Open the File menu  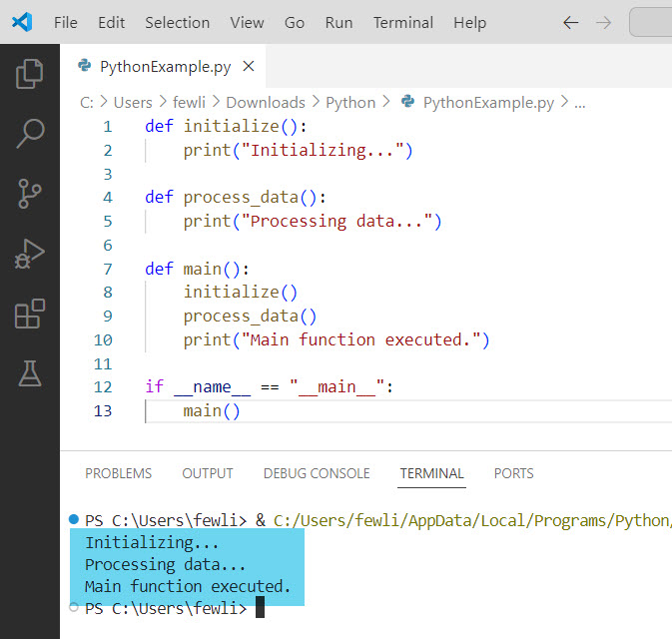tap(66, 23)
